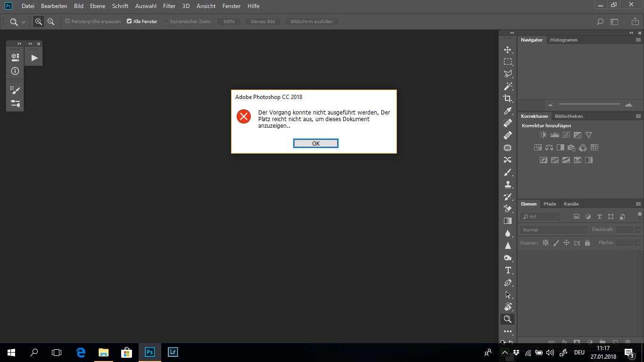
Task: Select the Rectangular Marquee tool
Action: (508, 62)
